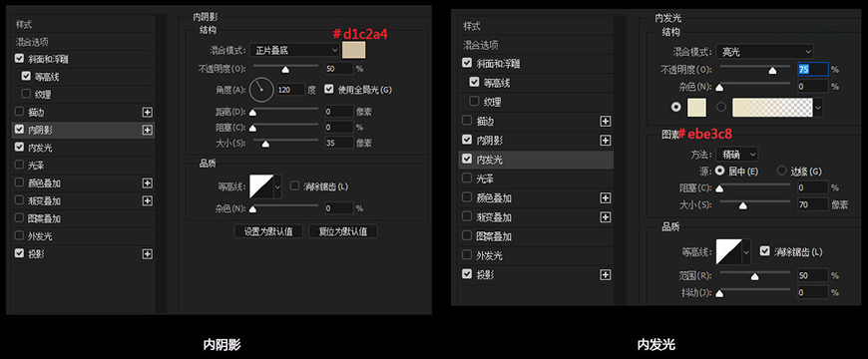Viewport: 868px width, 359px height.
Task: Click 复位为默认值 button
Action: [x=343, y=231]
